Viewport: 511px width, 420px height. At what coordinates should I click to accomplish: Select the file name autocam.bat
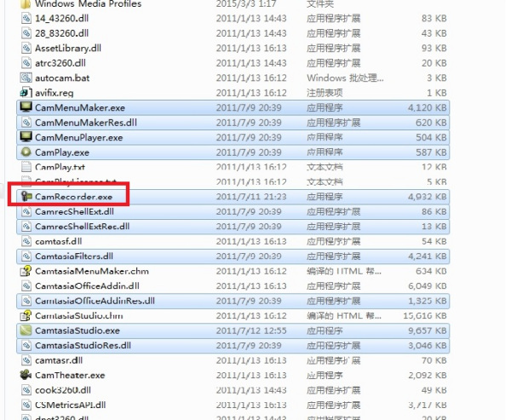click(x=62, y=78)
